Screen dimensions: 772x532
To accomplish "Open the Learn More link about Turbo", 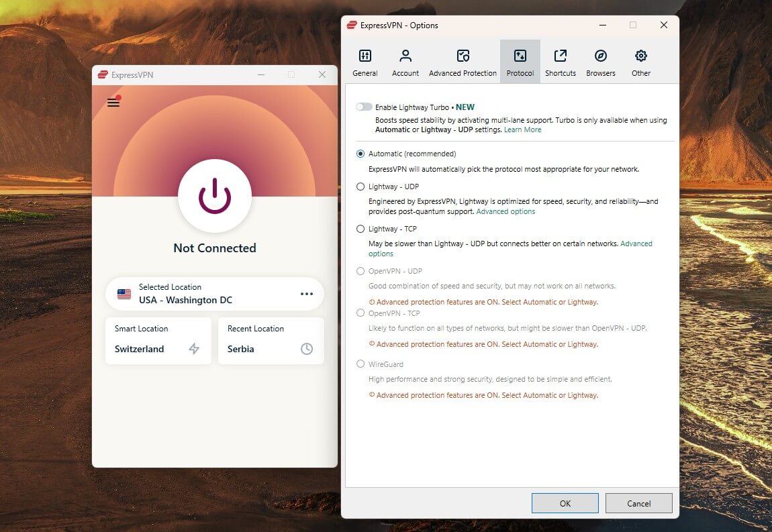I will pos(522,129).
